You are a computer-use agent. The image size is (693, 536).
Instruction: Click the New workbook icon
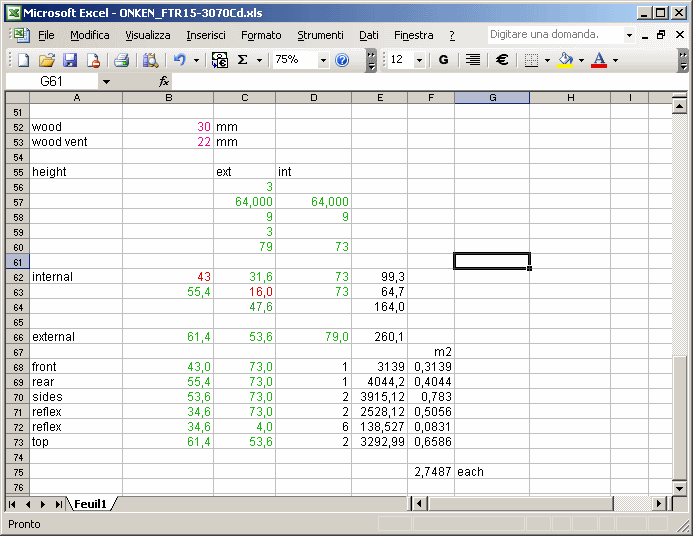click(25, 60)
